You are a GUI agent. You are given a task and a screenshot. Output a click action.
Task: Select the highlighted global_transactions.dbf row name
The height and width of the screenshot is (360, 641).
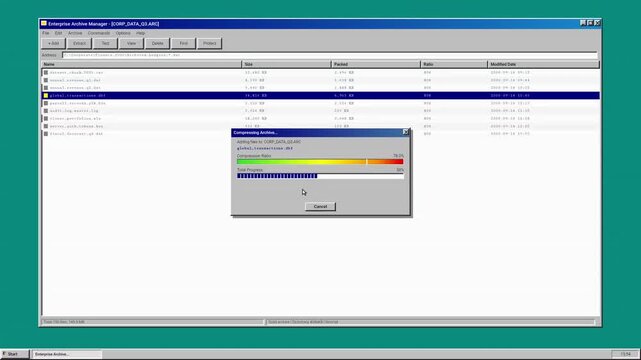pos(77,96)
